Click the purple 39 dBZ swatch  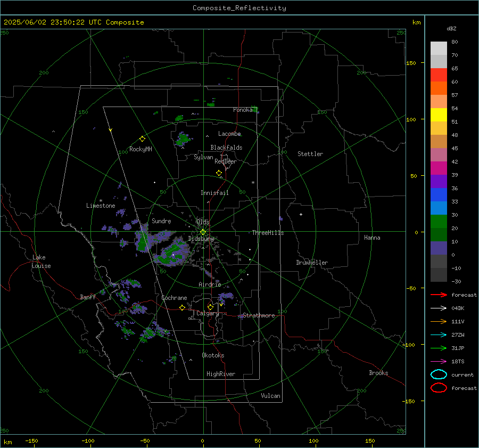click(x=439, y=181)
